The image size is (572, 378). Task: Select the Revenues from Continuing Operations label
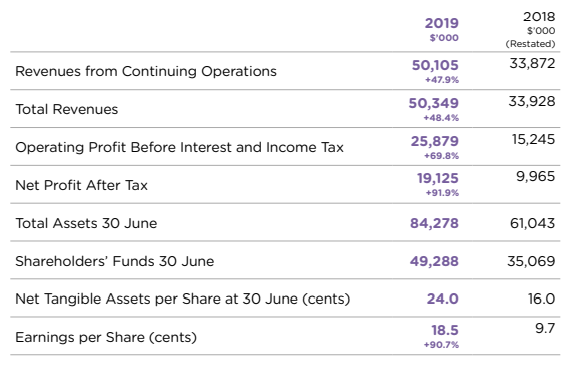point(146,71)
